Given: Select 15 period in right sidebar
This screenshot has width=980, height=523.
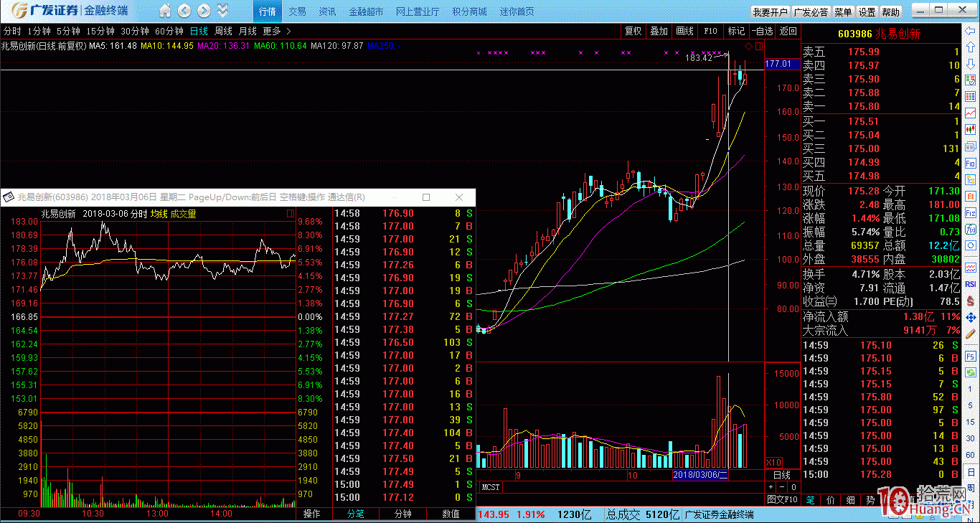Looking at the screenshot, I should pos(971,422).
